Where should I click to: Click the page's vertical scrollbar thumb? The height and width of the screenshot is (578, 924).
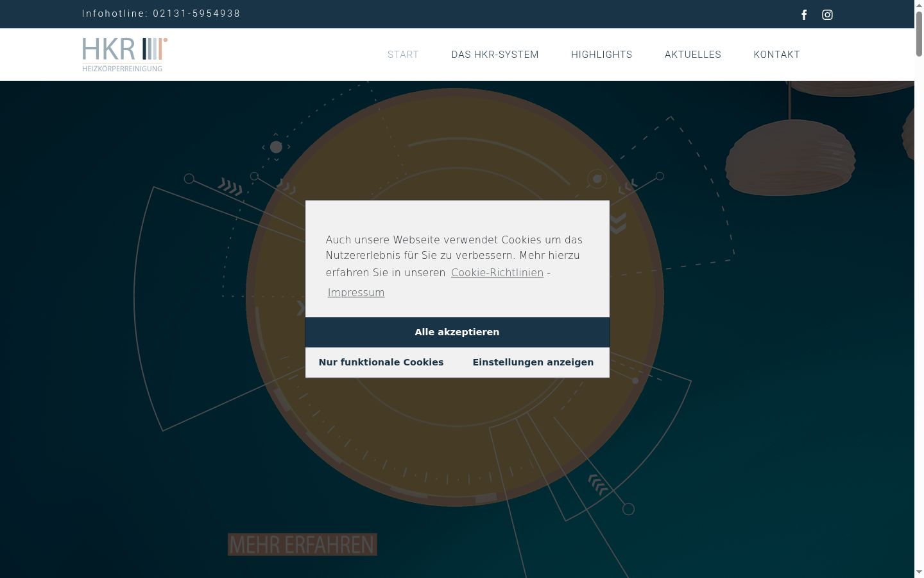[919, 33]
